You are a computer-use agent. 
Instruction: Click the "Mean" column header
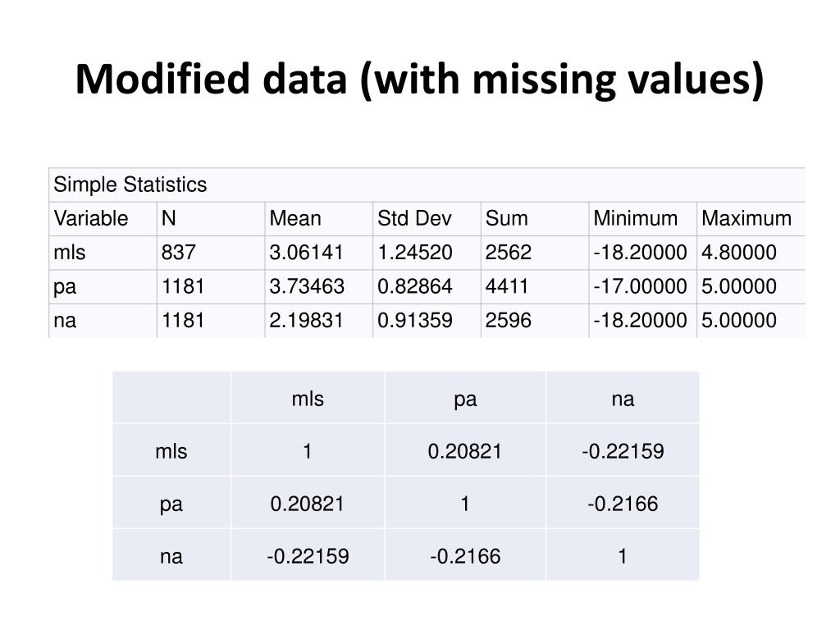pyautogui.click(x=295, y=219)
